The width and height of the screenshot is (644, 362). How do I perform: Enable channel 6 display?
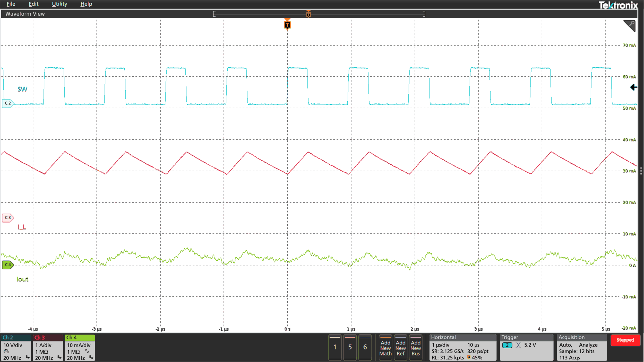(365, 347)
